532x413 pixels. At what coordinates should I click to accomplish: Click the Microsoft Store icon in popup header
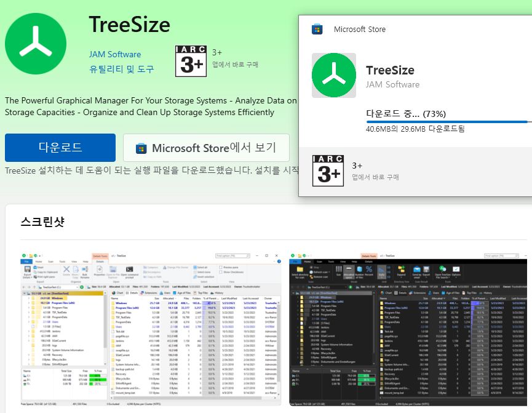(x=317, y=29)
